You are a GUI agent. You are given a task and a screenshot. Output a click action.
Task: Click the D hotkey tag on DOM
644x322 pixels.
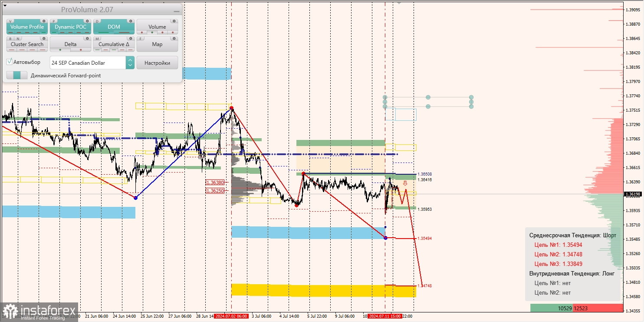click(x=97, y=21)
